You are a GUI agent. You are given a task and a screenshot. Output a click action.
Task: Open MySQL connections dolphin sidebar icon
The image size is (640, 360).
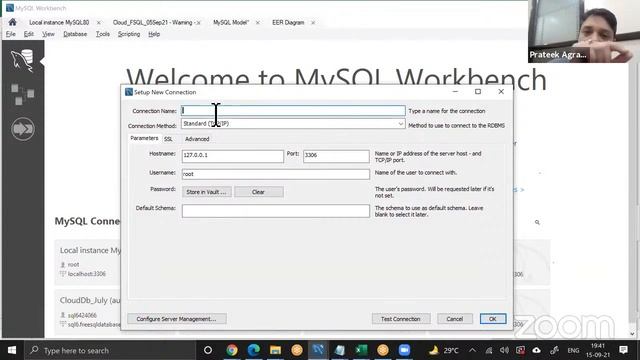point(22,60)
